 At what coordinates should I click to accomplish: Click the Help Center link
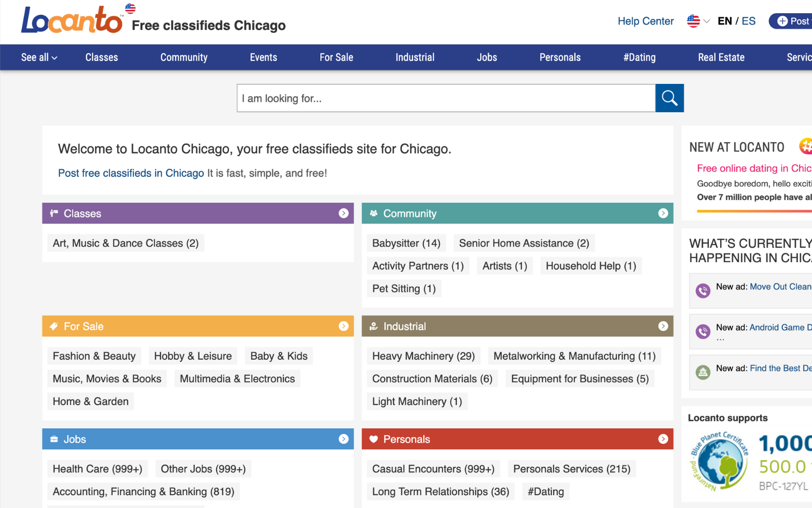pos(646,21)
